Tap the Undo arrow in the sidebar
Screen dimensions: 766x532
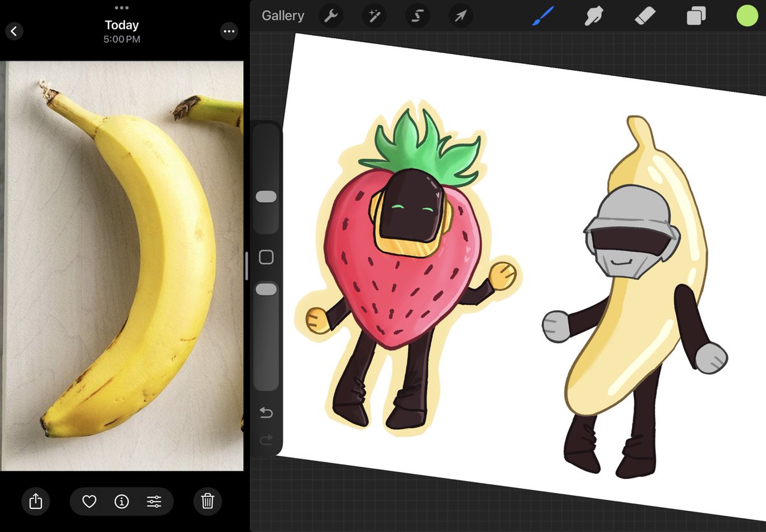[x=266, y=412]
